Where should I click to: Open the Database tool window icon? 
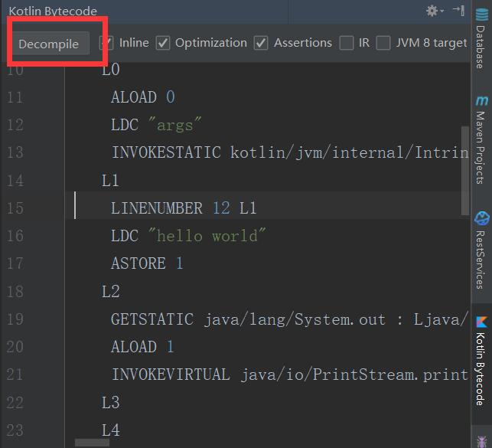(x=481, y=18)
